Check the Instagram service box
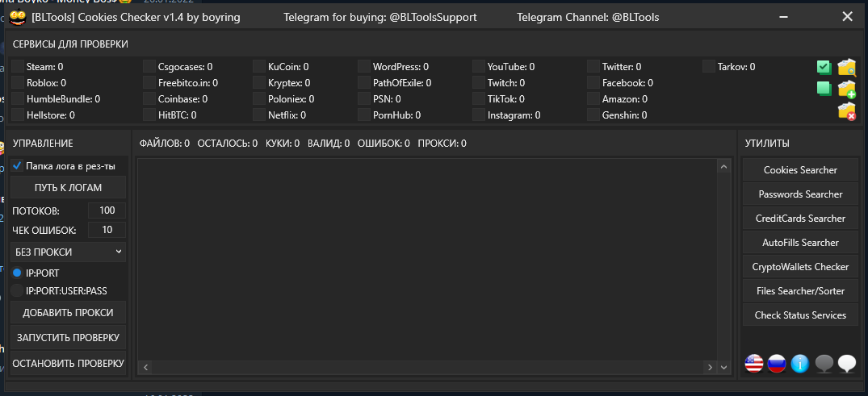 click(479, 115)
